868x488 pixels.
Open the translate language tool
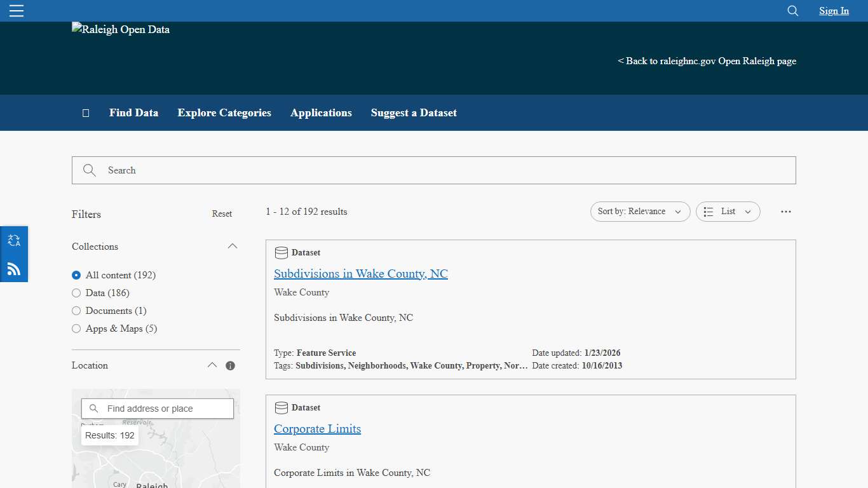(x=13, y=240)
